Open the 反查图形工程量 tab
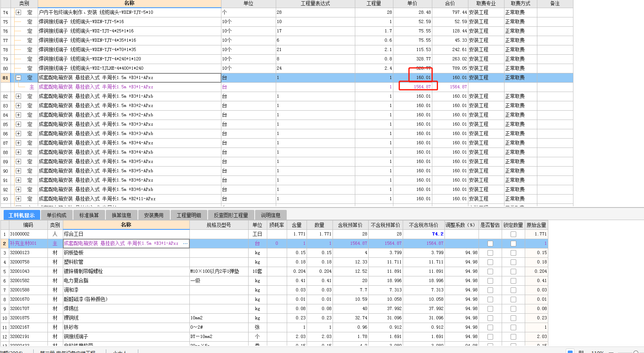Image resolution: width=644 pixels, height=353 pixels. coord(231,215)
